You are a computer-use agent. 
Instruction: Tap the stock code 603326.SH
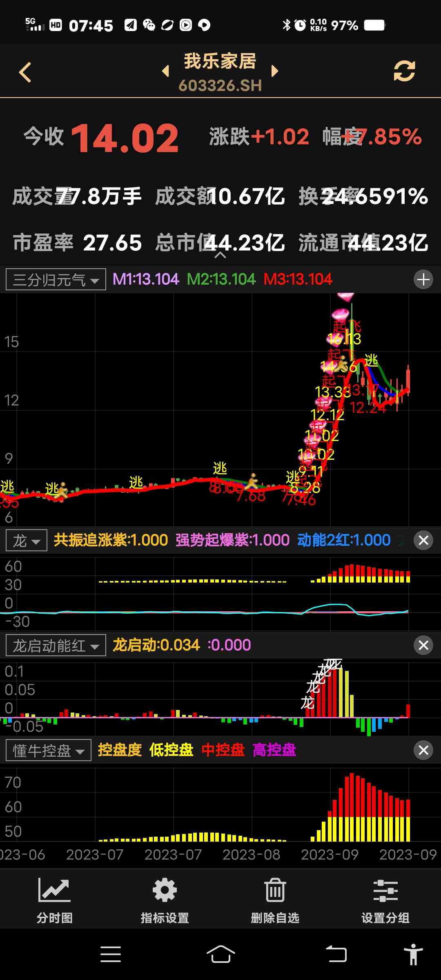[220, 86]
